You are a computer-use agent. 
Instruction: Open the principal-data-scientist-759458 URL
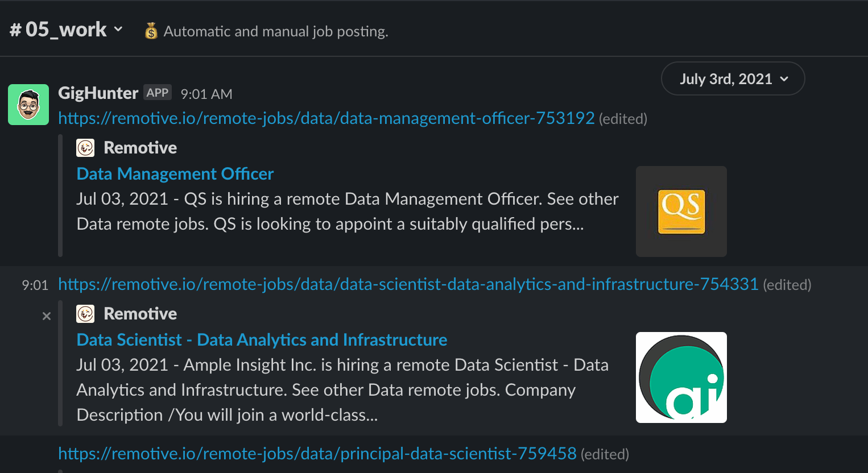point(317,454)
